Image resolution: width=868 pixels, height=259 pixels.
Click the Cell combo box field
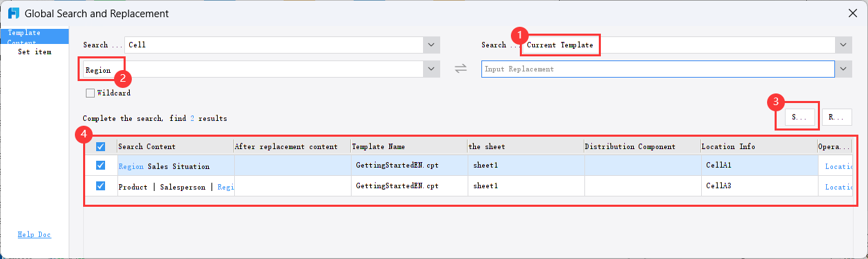click(274, 45)
